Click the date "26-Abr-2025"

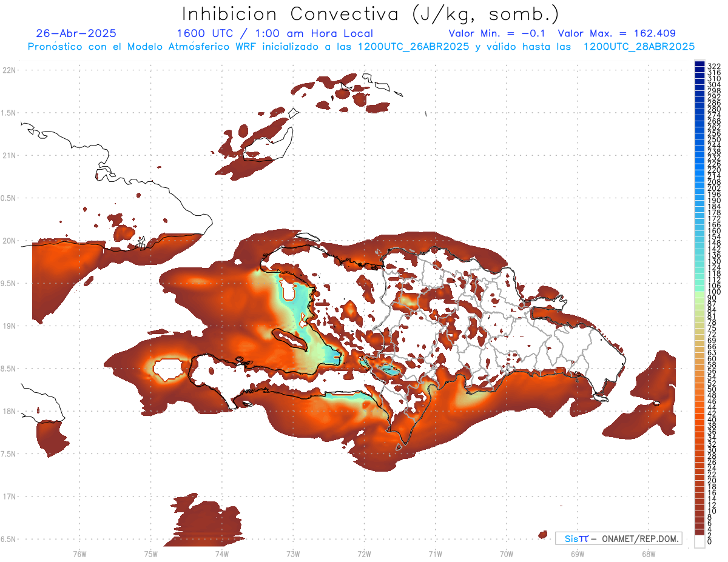coord(76,33)
